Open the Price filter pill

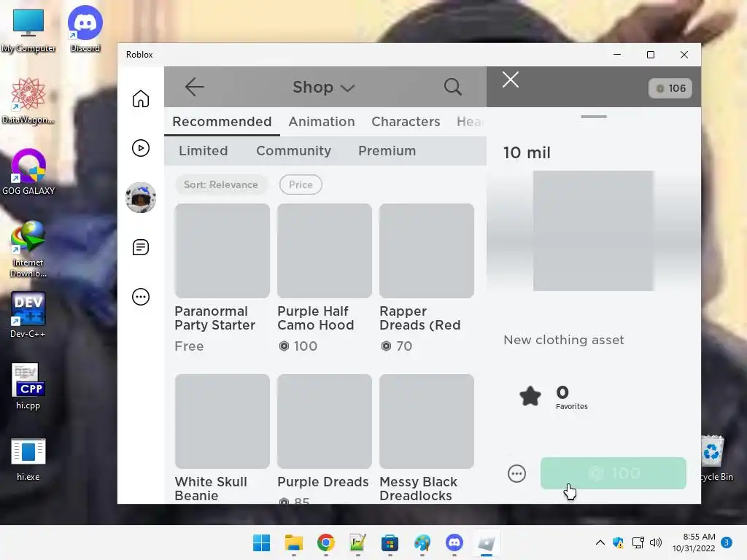(301, 184)
